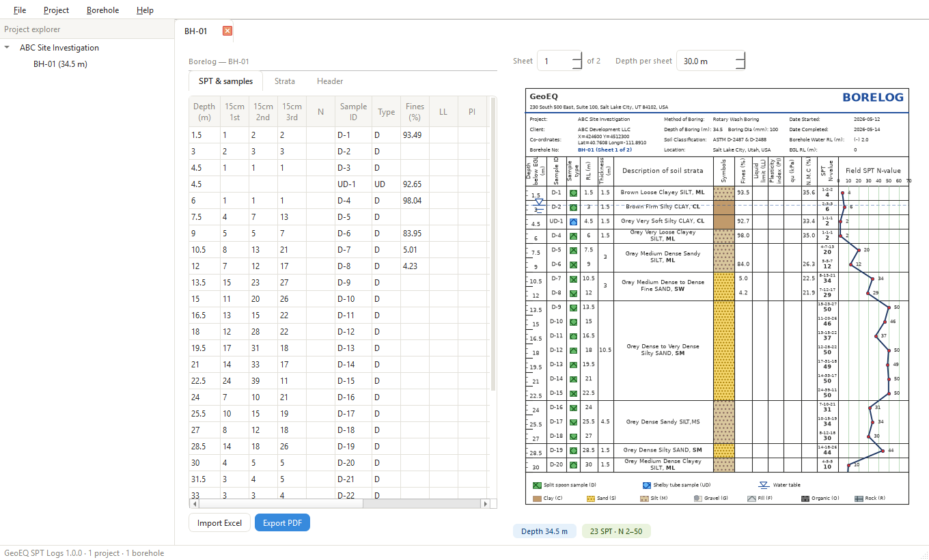Click the GeoEQ SPT Logs status bar text

(x=84, y=553)
